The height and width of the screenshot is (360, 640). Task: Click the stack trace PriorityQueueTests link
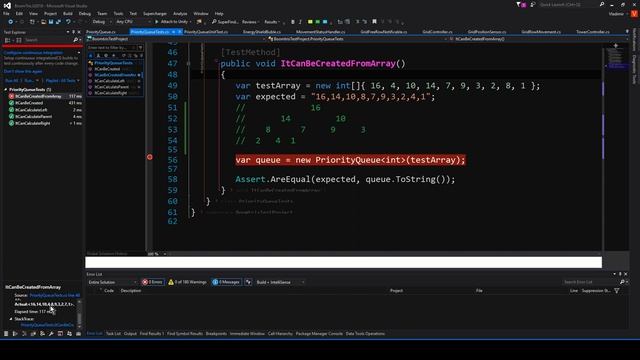(47, 325)
